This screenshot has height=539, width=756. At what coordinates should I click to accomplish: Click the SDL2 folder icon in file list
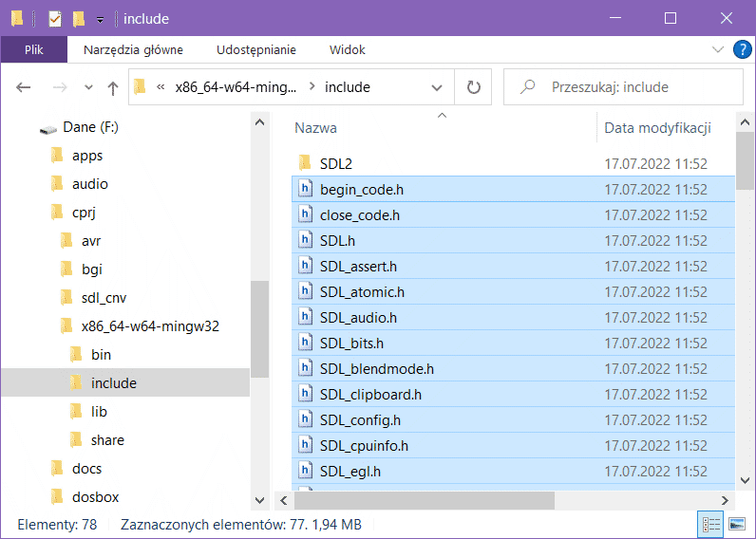(305, 164)
